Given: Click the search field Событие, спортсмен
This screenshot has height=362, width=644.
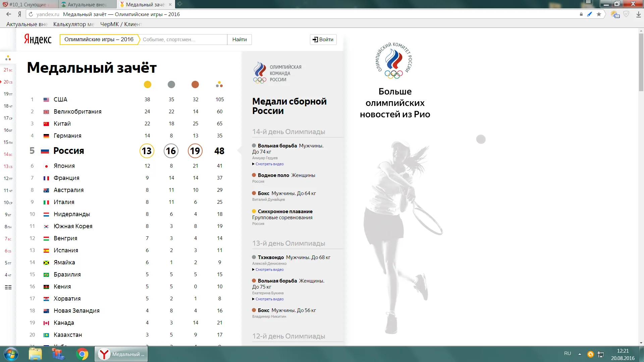Looking at the screenshot, I should [183, 40].
